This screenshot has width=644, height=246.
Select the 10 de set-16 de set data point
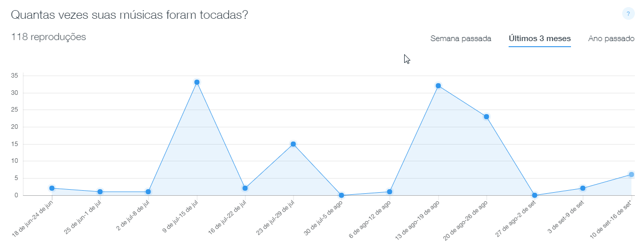[631, 174]
